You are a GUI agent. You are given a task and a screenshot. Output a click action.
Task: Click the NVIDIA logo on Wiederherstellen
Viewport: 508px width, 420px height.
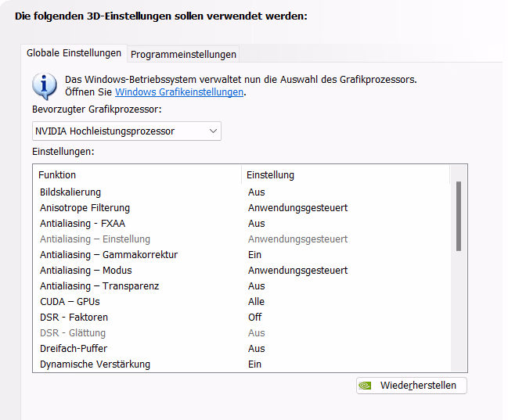click(x=365, y=386)
